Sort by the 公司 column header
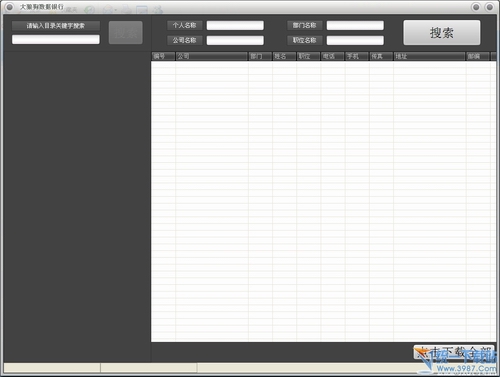 (x=212, y=56)
